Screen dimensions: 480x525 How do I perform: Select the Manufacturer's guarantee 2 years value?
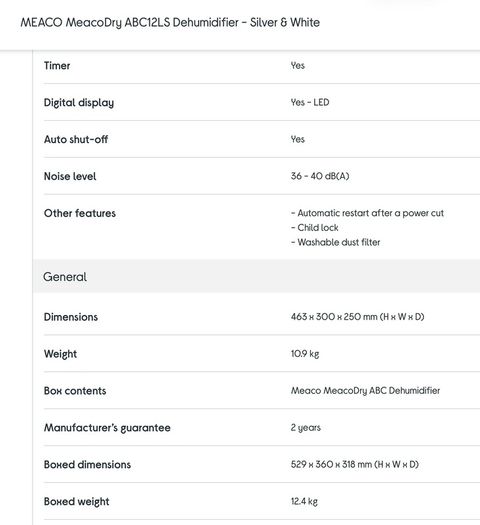(x=306, y=428)
